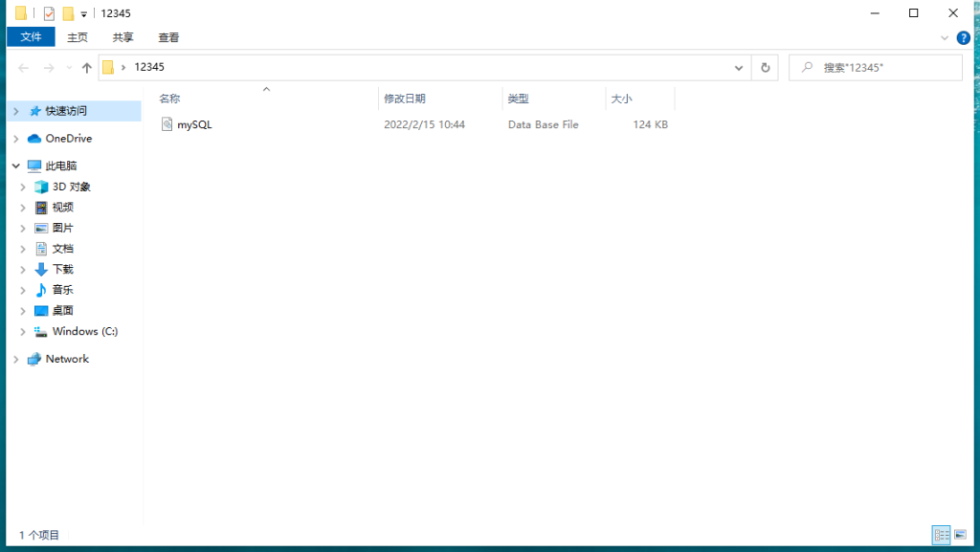980x552 pixels.
Task: Open the 图片 folder
Action: pyautogui.click(x=62, y=228)
